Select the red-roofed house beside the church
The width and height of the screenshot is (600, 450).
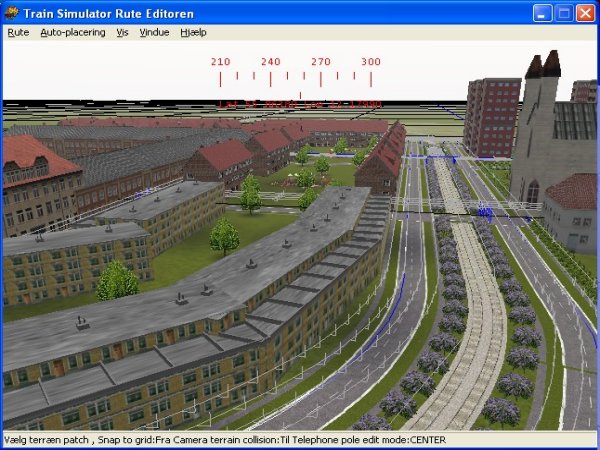coord(572,210)
